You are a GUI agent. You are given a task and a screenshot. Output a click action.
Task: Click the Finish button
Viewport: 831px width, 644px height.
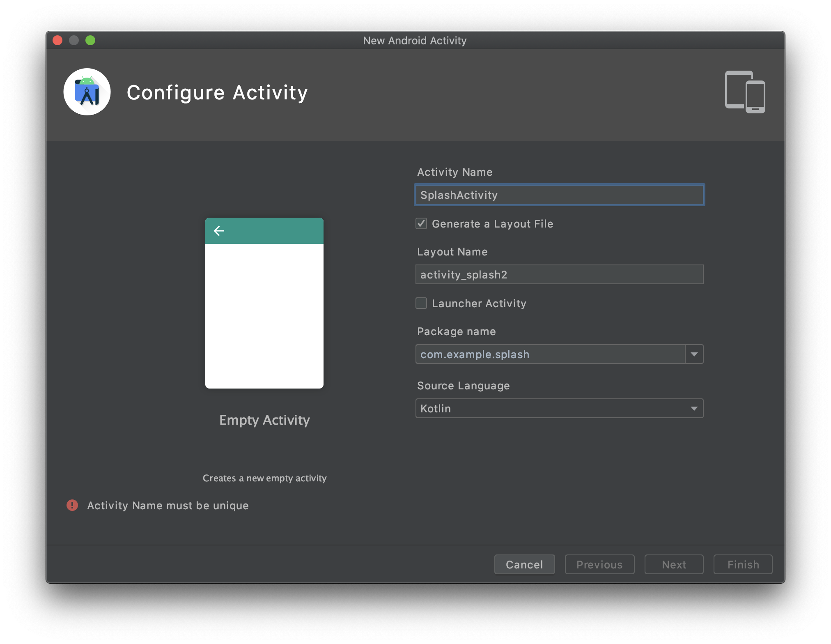(743, 564)
